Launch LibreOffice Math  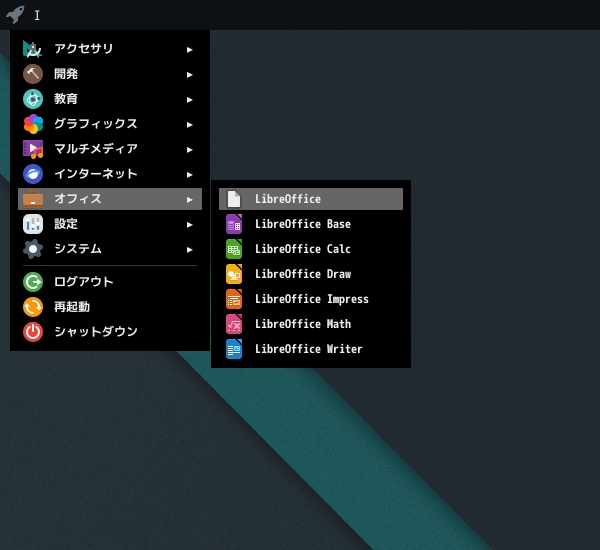pyautogui.click(x=311, y=324)
